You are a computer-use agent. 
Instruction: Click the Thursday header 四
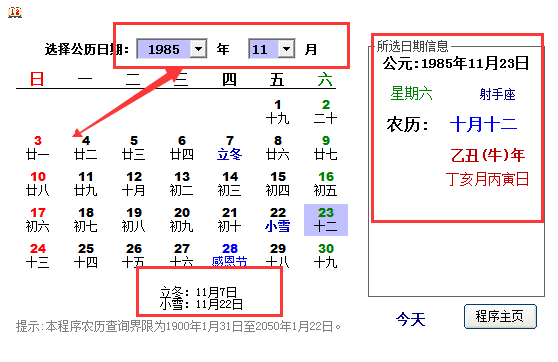[x=229, y=79]
